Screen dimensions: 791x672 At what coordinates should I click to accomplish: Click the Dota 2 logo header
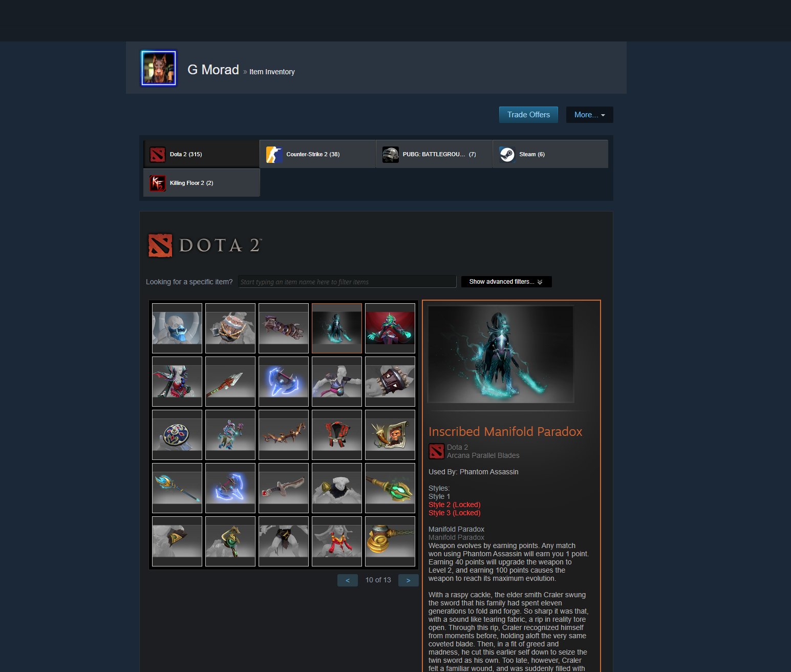pos(205,245)
